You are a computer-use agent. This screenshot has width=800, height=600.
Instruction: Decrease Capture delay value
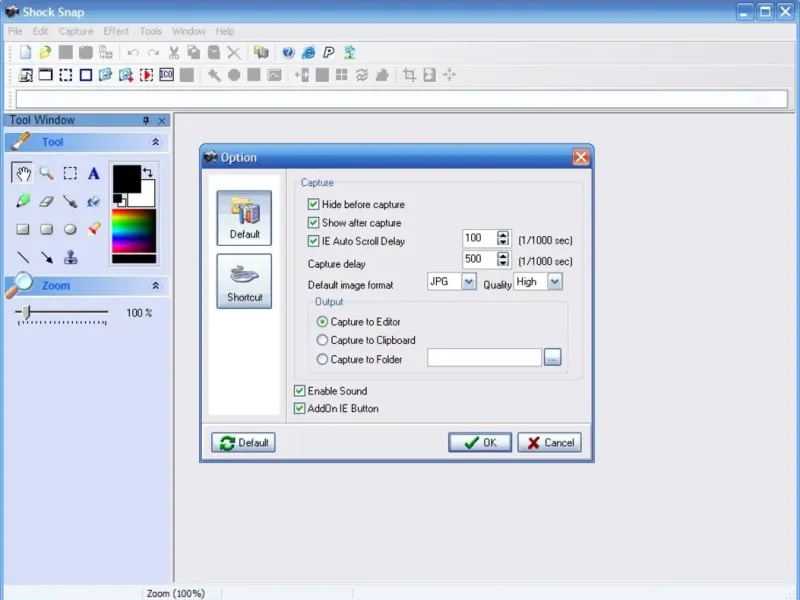(503, 263)
